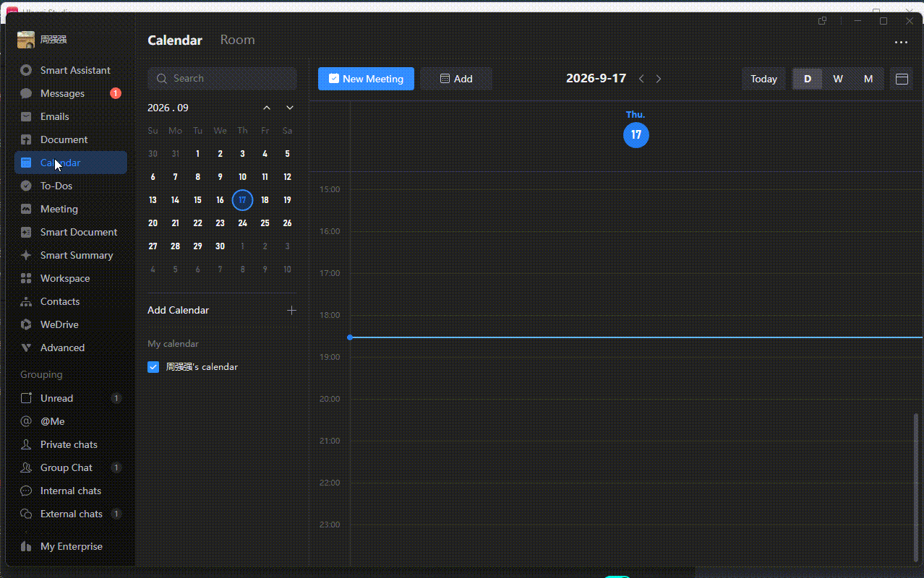Uncheck 周强强's calendar checkbox
The height and width of the screenshot is (578, 924).
click(x=153, y=367)
